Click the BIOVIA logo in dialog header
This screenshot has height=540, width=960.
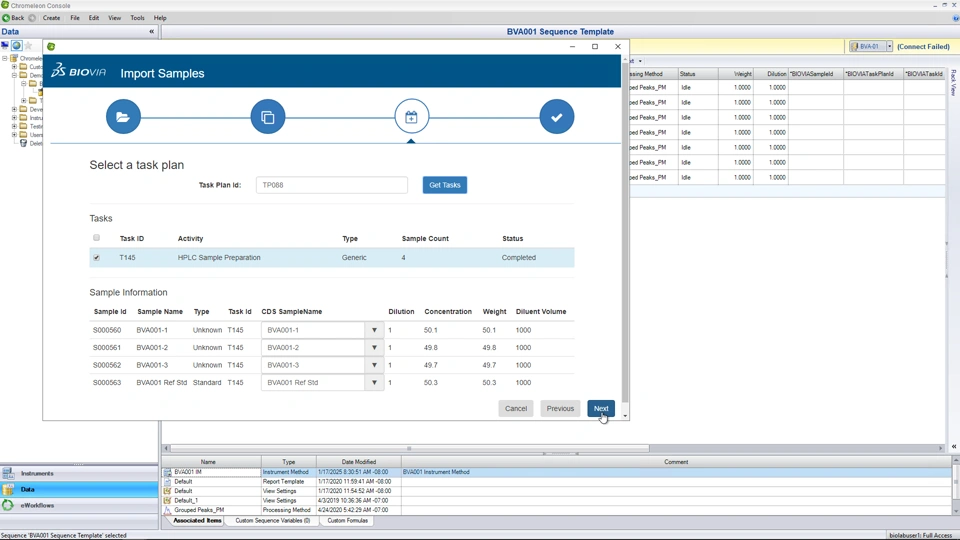click(78, 71)
